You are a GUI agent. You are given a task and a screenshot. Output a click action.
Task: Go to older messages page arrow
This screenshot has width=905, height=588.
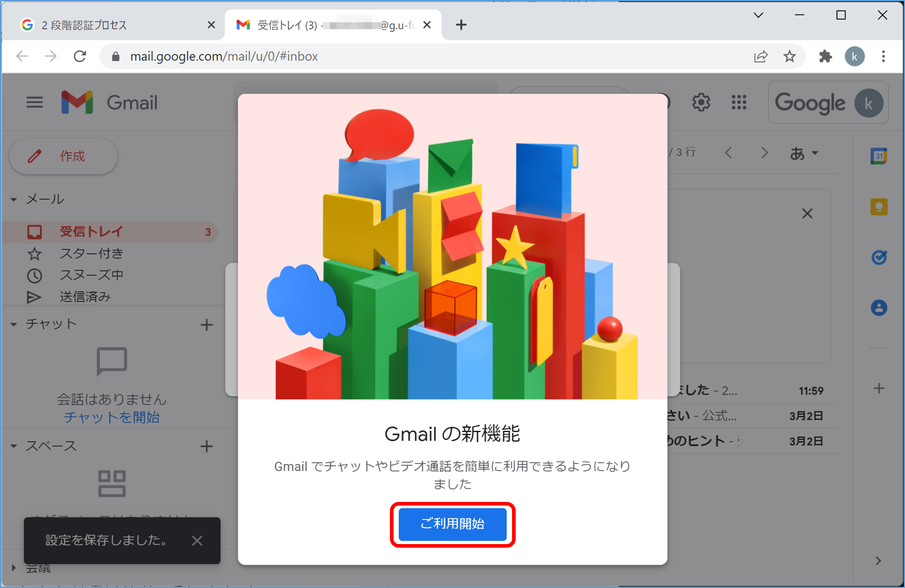click(x=764, y=153)
